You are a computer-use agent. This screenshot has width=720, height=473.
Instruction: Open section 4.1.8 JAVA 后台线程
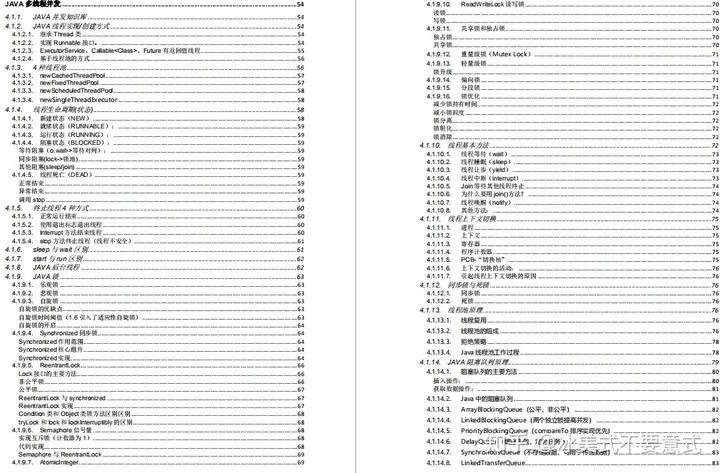click(155, 267)
